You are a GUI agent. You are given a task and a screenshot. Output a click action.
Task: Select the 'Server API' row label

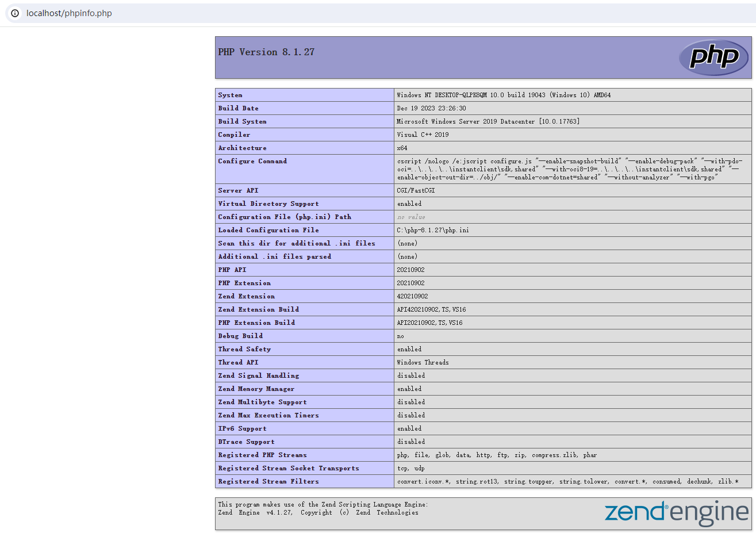click(238, 191)
